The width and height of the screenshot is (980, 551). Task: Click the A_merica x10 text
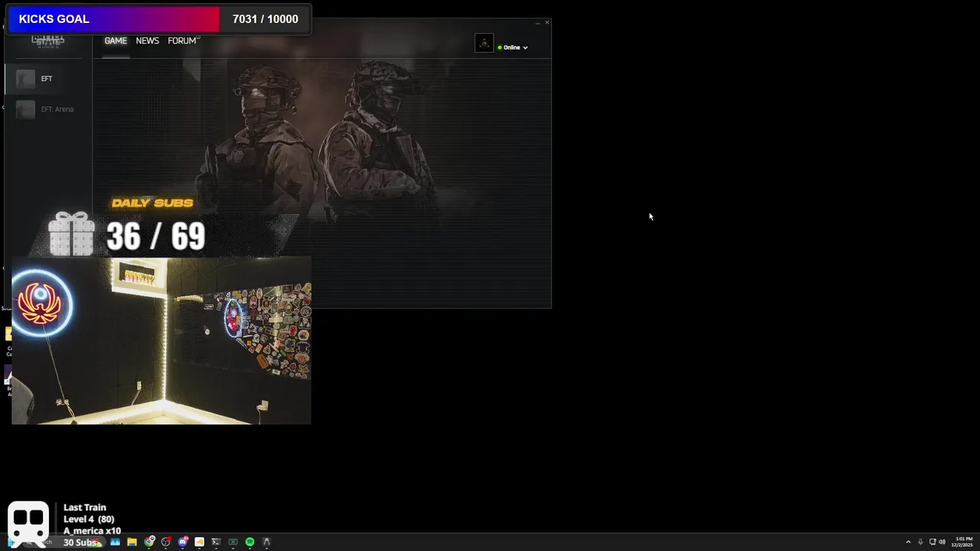point(92,531)
